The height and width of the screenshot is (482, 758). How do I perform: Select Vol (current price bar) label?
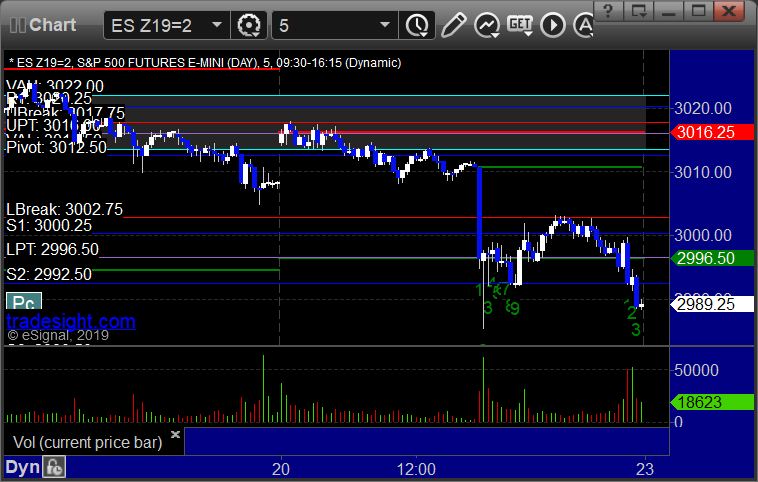point(87,442)
